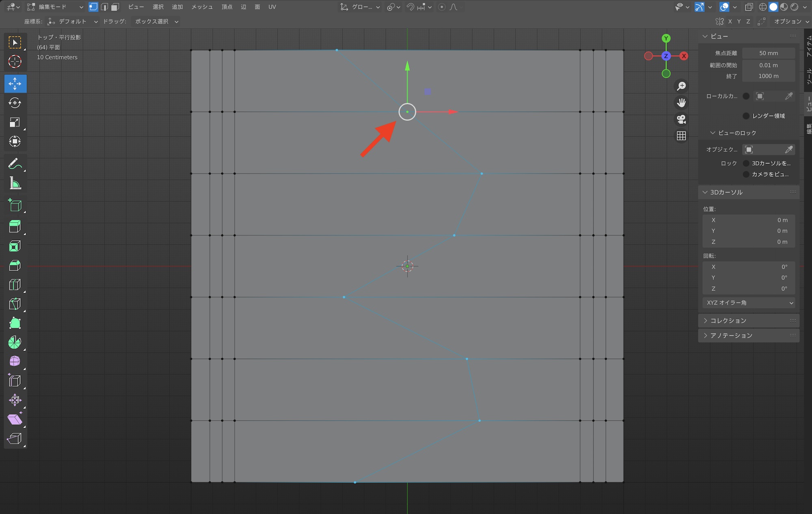Enable lock to 3Dカーソル checkbox
This screenshot has height=514, width=812.
746,163
